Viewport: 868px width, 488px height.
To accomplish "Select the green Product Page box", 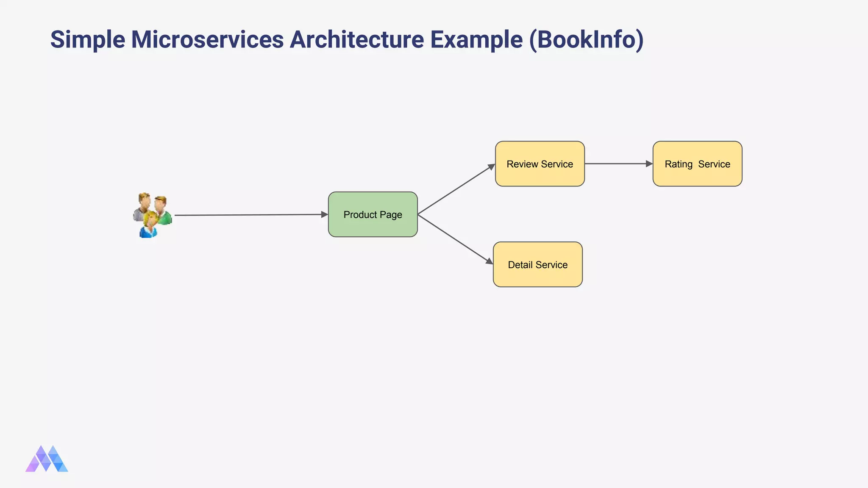I will pos(373,214).
